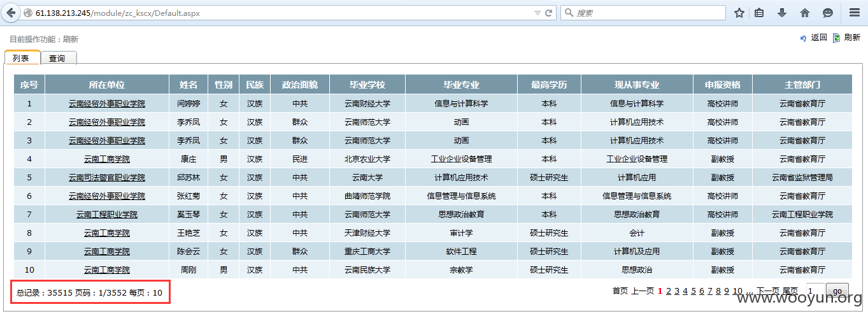
Task: Go to page 9 in pagination
Action: point(727,291)
